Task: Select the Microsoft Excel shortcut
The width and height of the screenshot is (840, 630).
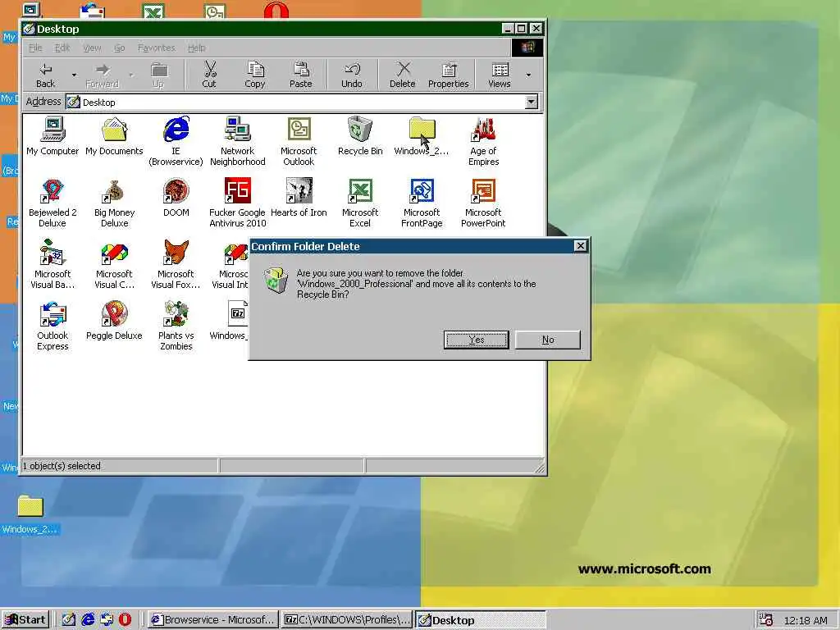Action: click(360, 203)
